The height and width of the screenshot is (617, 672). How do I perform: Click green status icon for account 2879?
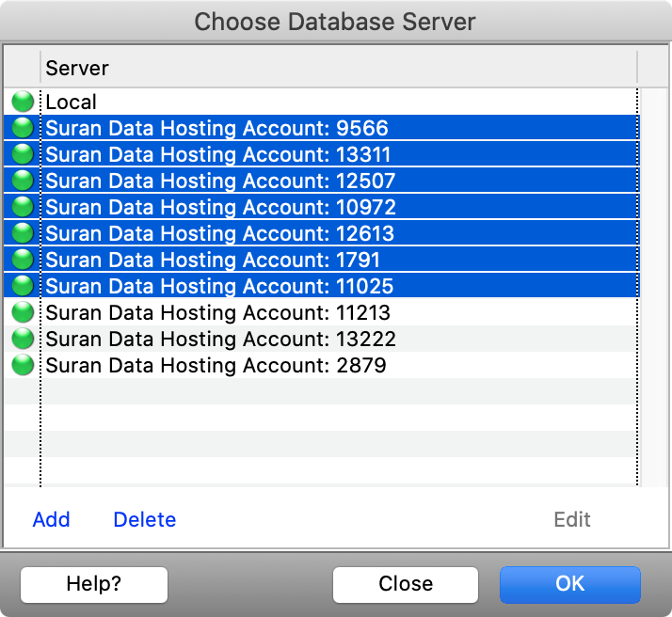pyautogui.click(x=23, y=365)
